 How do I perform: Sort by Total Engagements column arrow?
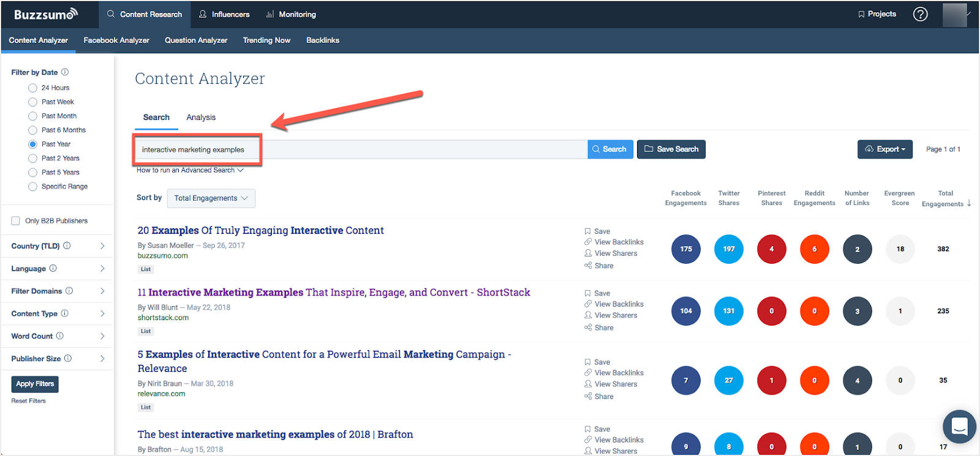click(x=969, y=203)
